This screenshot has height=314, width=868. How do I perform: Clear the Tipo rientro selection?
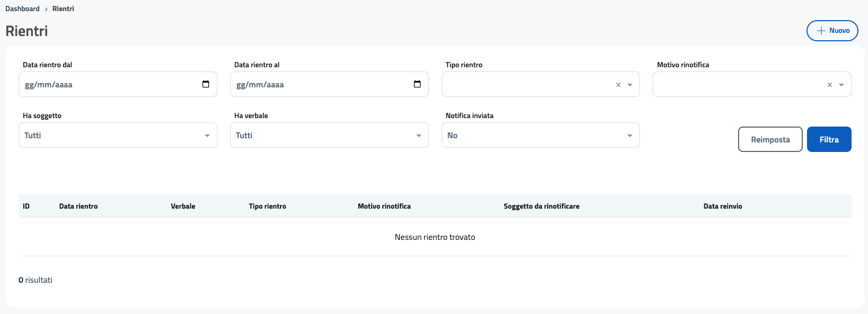point(618,85)
